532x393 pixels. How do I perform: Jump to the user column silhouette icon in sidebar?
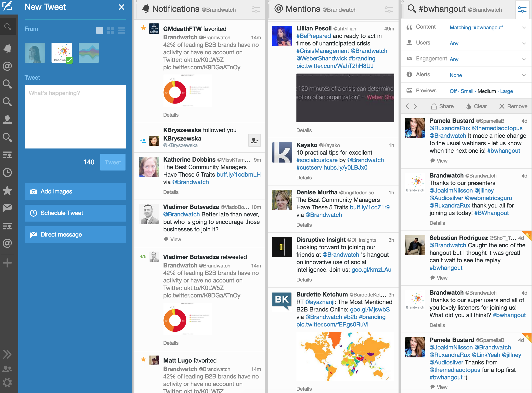pyautogui.click(x=7, y=119)
